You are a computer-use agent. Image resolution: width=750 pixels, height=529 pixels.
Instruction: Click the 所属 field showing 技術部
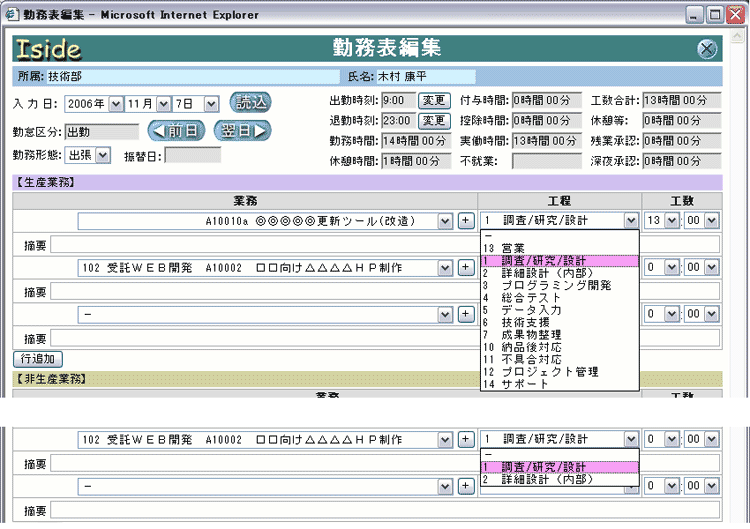point(193,77)
